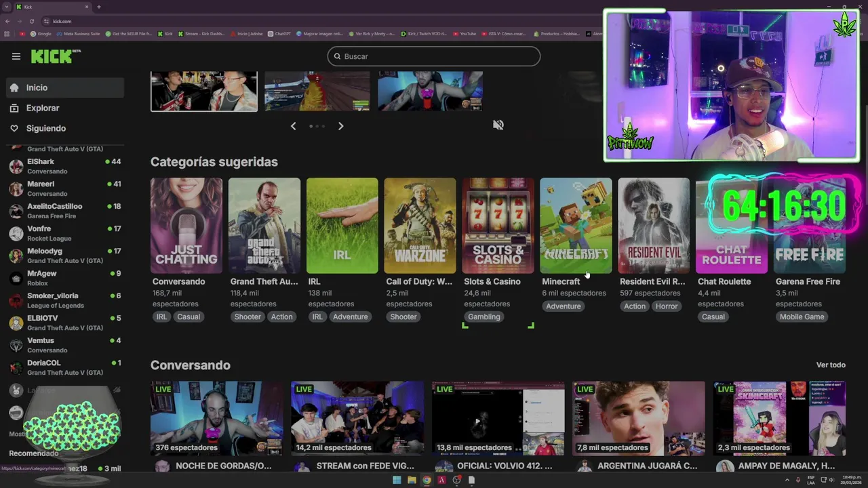The width and height of the screenshot is (868, 488).
Task: Click Ver todo link for Conversando
Action: pos(831,365)
